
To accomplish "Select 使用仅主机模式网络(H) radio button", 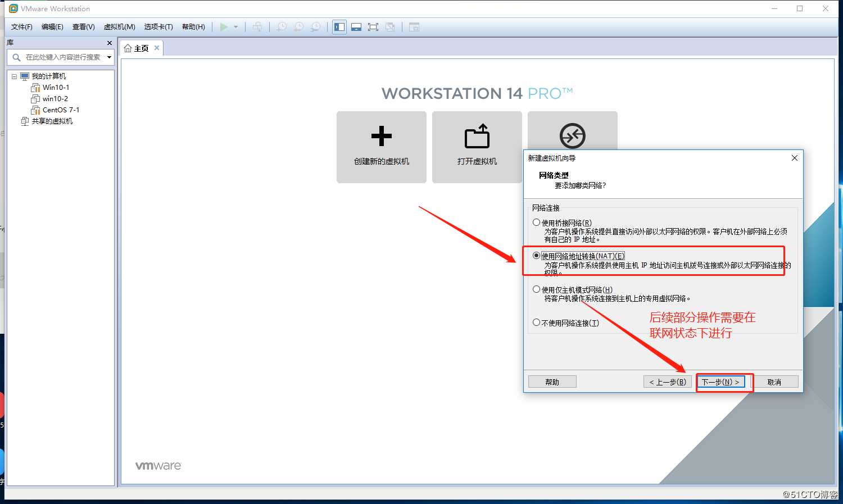I will point(536,289).
